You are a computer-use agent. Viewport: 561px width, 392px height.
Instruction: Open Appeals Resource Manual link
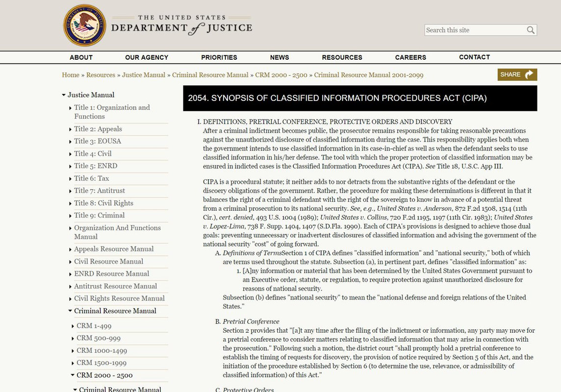pos(114,249)
